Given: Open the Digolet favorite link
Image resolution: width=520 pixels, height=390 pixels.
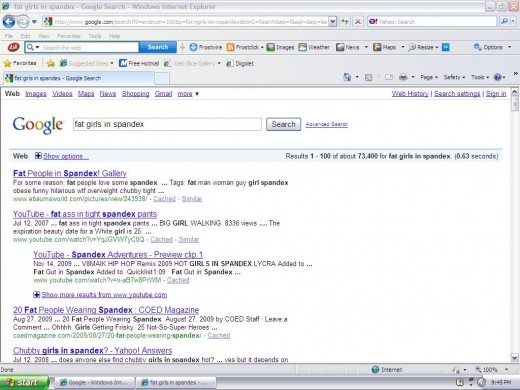Looking at the screenshot, I should click(240, 63).
